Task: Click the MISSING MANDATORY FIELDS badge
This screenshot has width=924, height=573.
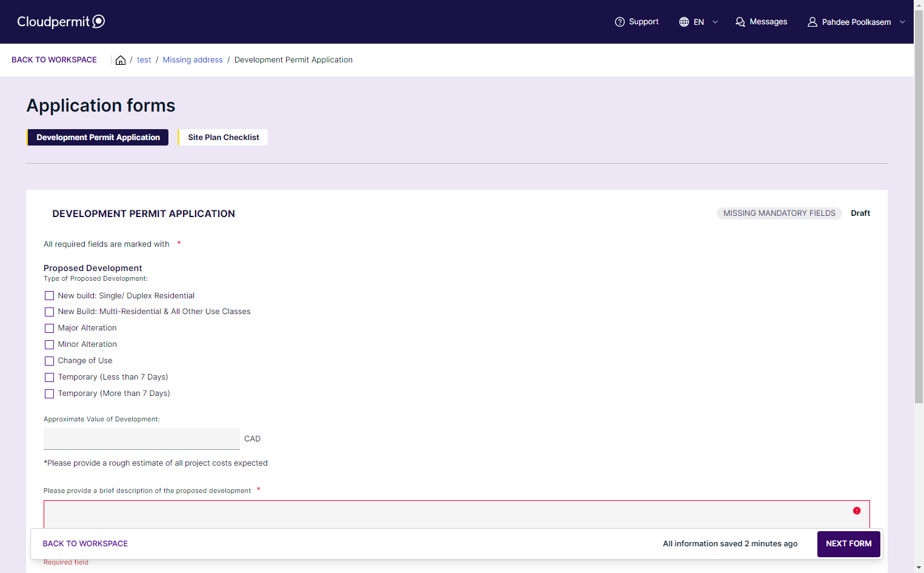Action: tap(779, 213)
